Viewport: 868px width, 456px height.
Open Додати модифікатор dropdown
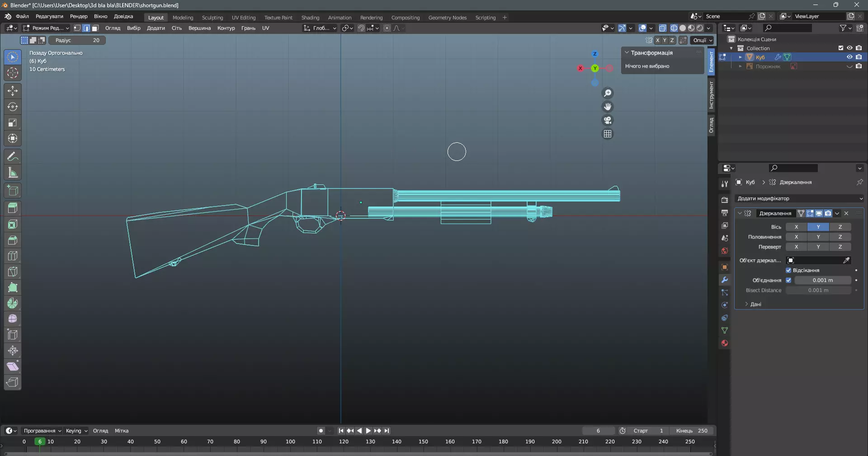tap(799, 198)
